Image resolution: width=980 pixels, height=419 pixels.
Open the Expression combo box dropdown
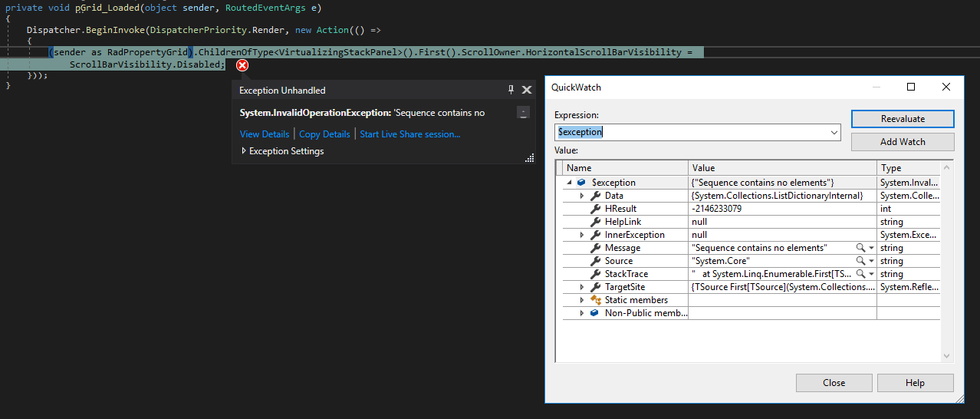pos(834,132)
